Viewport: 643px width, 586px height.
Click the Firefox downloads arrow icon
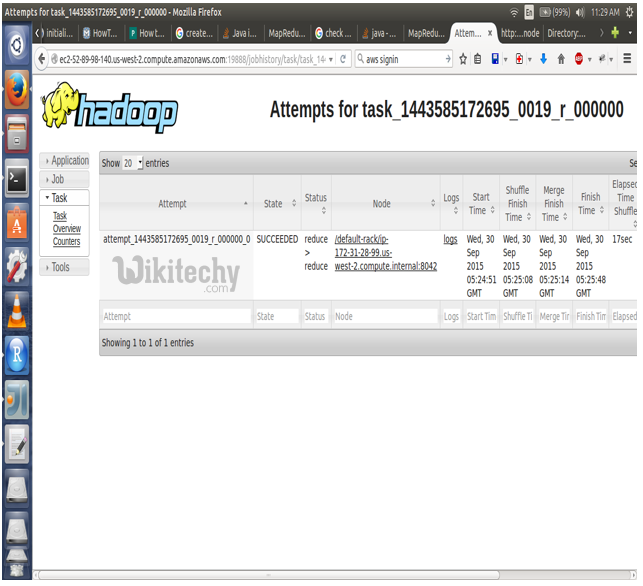(541, 59)
